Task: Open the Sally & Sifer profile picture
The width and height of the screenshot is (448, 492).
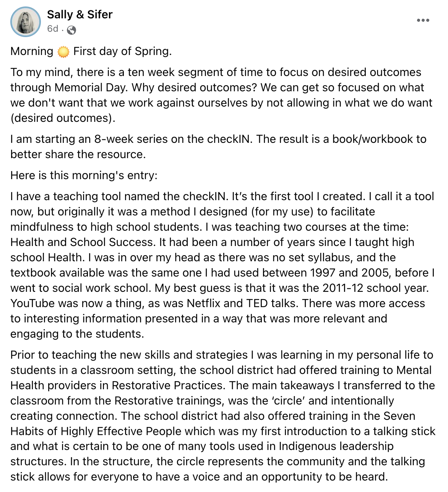Action: click(26, 22)
